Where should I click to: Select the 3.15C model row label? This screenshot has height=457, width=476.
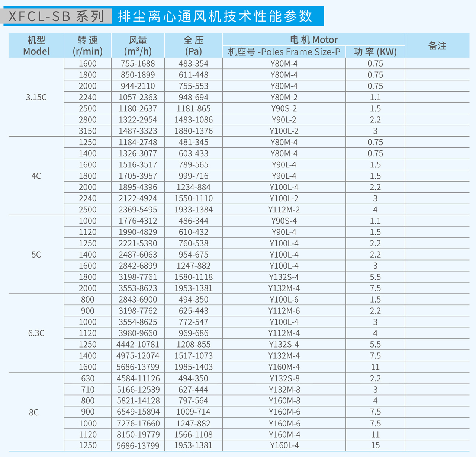(35, 97)
